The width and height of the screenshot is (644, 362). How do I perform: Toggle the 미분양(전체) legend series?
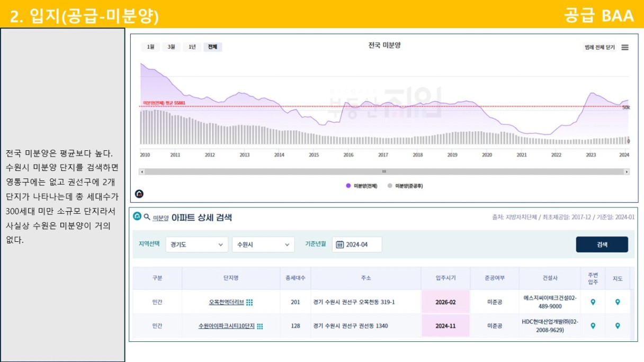(362, 186)
